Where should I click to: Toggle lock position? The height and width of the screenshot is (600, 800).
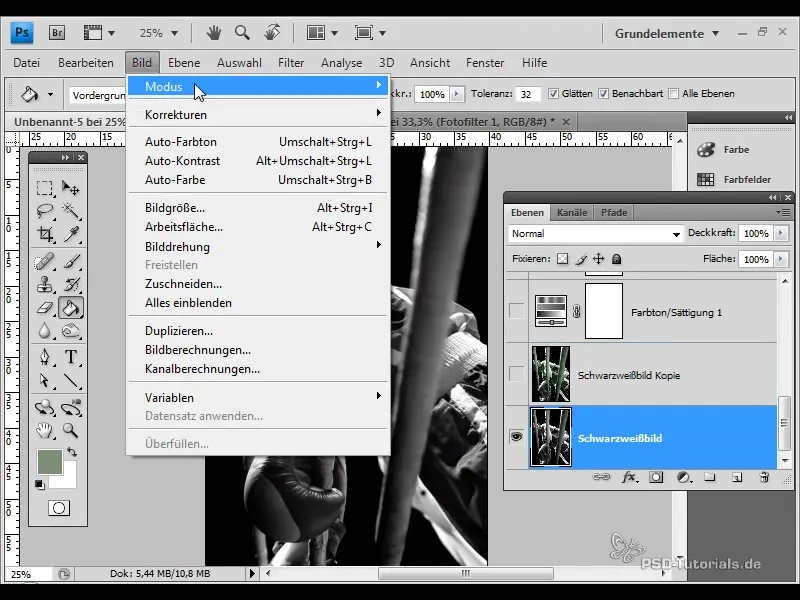598,259
